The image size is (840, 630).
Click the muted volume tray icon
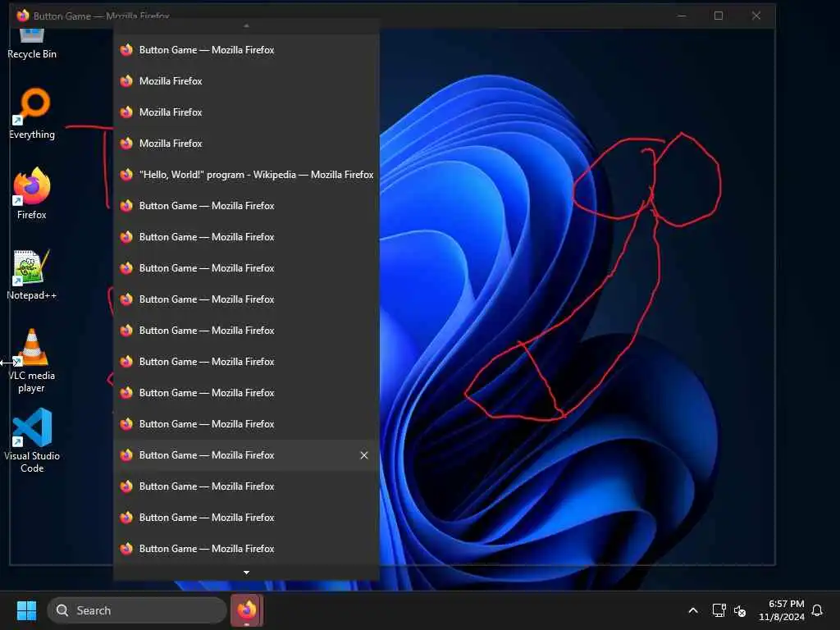coord(740,610)
